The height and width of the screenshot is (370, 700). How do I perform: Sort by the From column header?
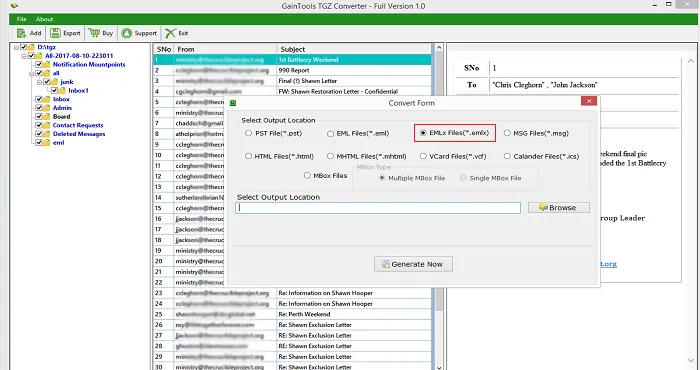(x=225, y=49)
